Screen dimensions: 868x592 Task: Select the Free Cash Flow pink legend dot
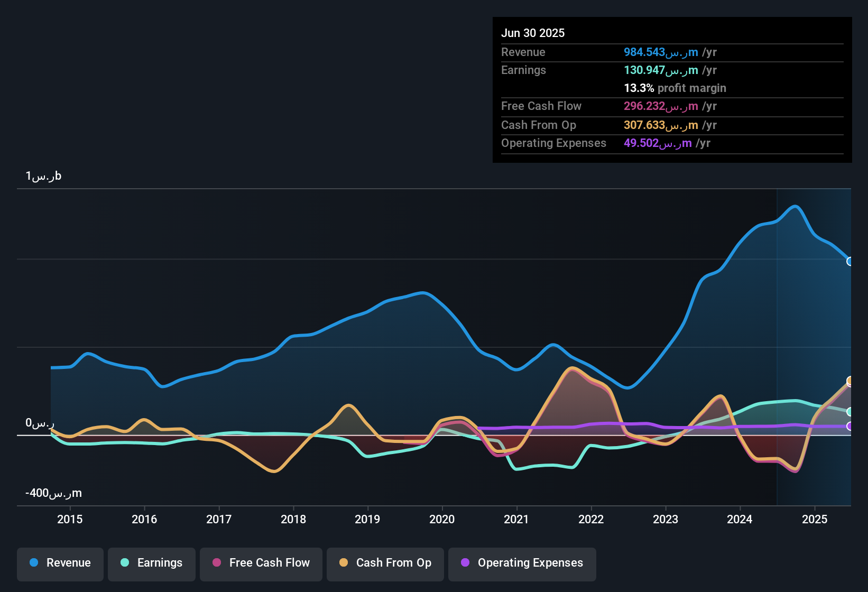pos(217,563)
